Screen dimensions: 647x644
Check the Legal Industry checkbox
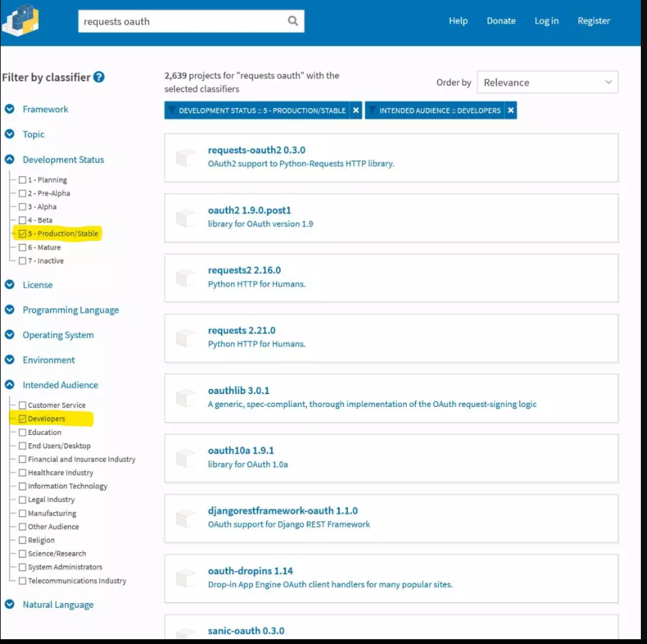(x=23, y=499)
